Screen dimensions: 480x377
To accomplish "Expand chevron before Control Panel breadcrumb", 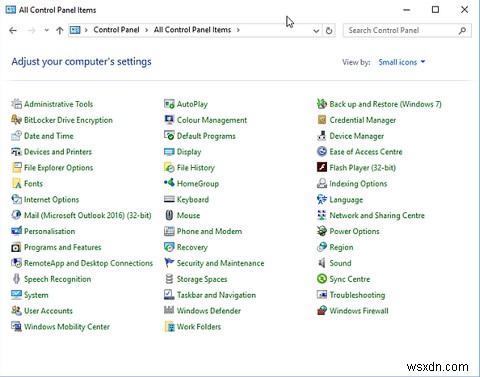I will [86, 30].
